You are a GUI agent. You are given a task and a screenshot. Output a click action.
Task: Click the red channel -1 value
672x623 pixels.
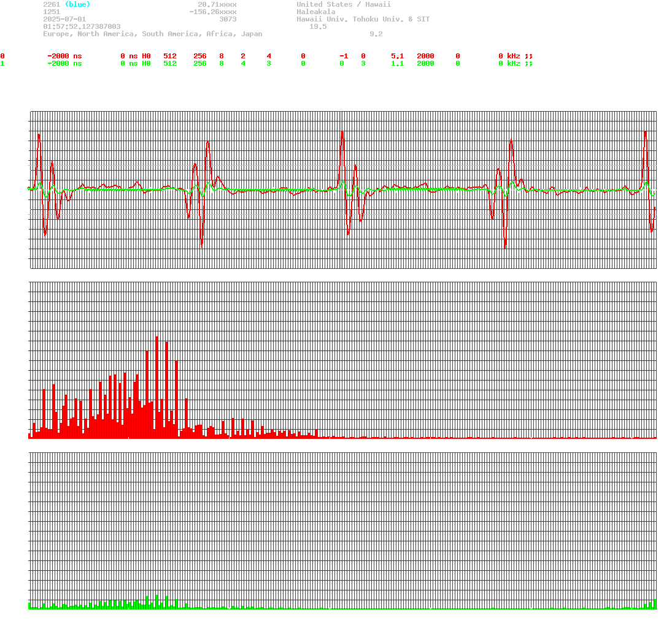click(344, 56)
